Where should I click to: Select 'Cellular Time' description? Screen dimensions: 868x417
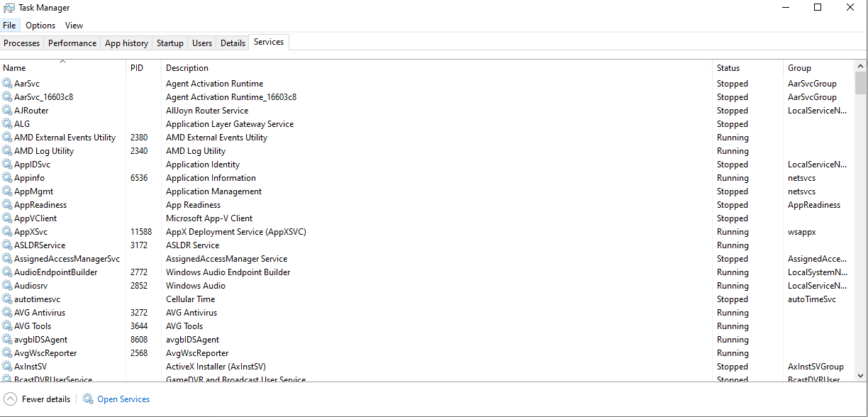pyautogui.click(x=191, y=299)
